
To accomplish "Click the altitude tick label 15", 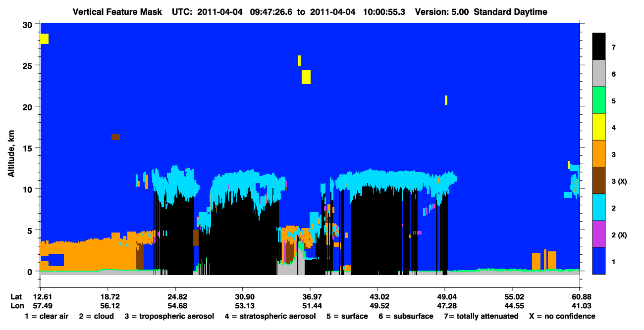I will [x=29, y=148].
